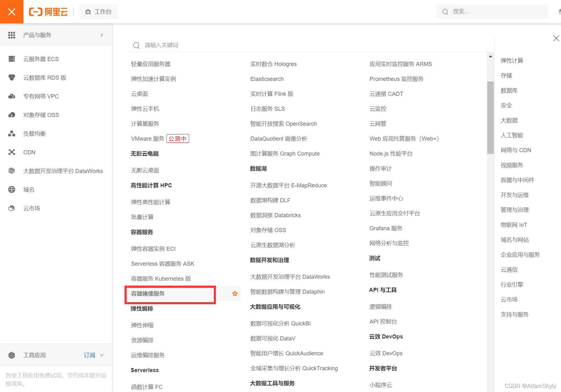
Task: Open 弹性伸缩
Action: tap(142, 325)
